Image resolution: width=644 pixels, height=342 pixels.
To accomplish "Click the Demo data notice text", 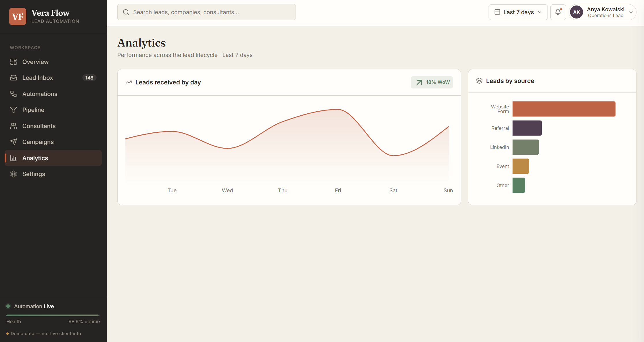I will tap(46, 334).
